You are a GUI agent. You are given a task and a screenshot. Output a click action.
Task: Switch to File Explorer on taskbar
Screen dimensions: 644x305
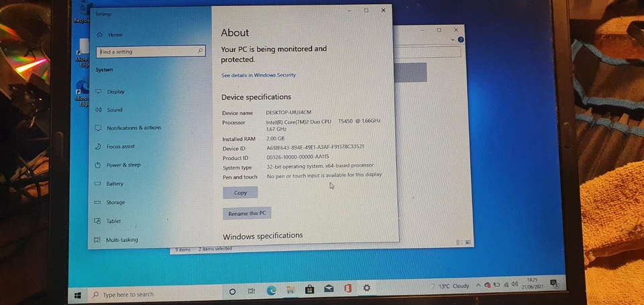point(290,290)
